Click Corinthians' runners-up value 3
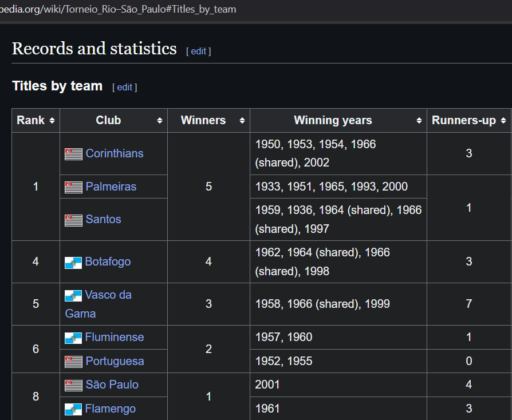This screenshot has width=512, height=420. (469, 154)
